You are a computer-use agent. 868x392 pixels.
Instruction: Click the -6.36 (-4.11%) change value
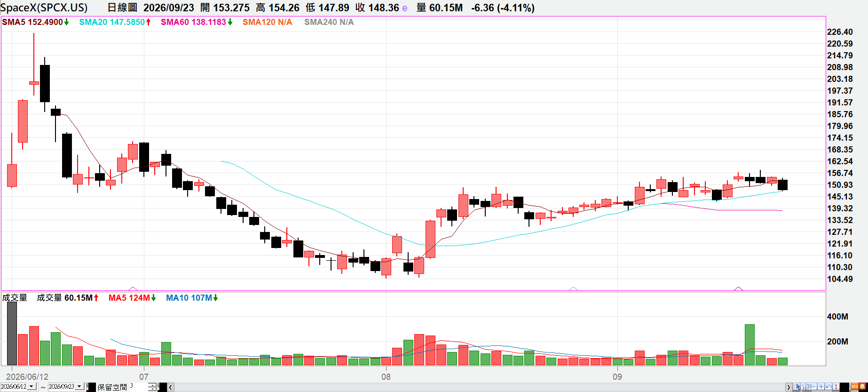click(503, 8)
